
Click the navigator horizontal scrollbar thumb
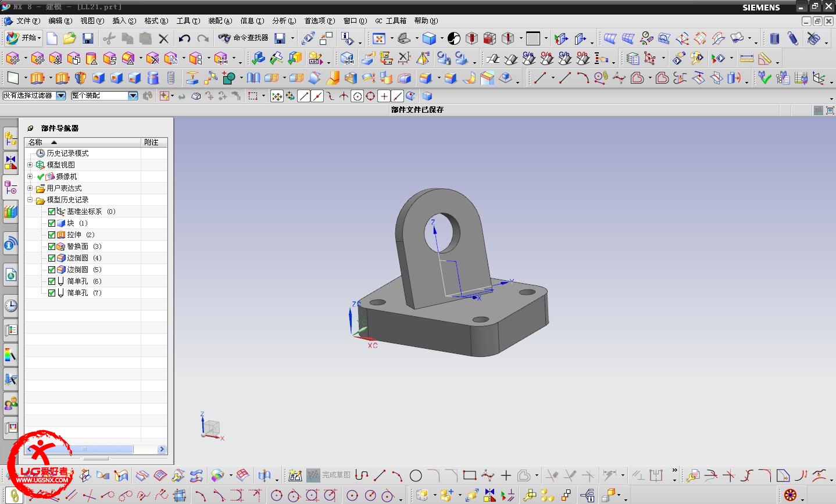[83, 449]
